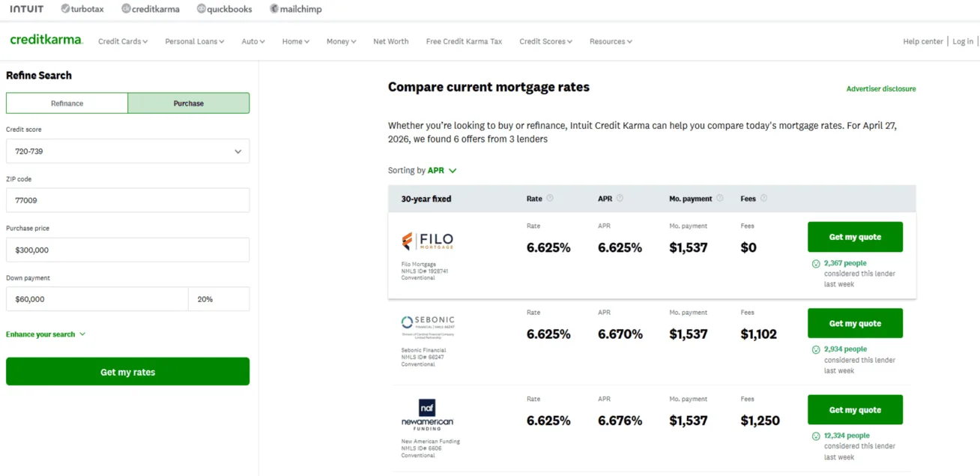Image resolution: width=980 pixels, height=476 pixels.
Task: Click Sebonic APR 6.670%
Action: [x=620, y=334]
